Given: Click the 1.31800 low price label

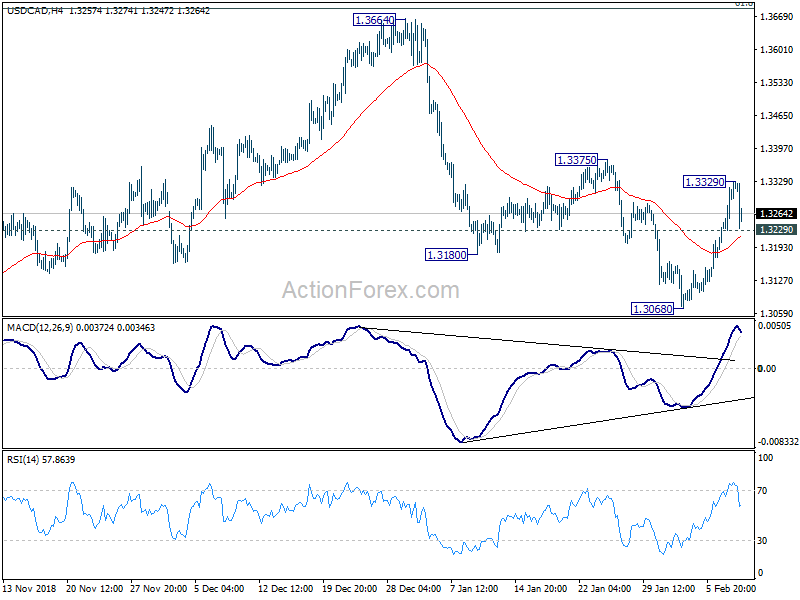Looking at the screenshot, I should pyautogui.click(x=446, y=255).
